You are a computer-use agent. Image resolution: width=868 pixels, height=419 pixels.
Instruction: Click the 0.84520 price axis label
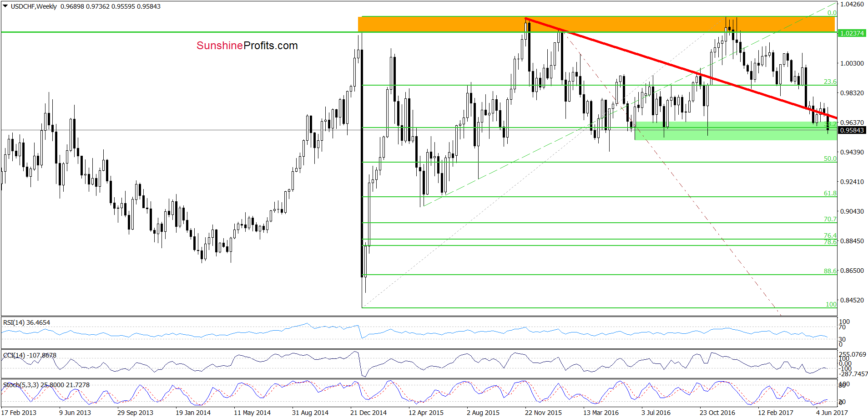pyautogui.click(x=852, y=300)
